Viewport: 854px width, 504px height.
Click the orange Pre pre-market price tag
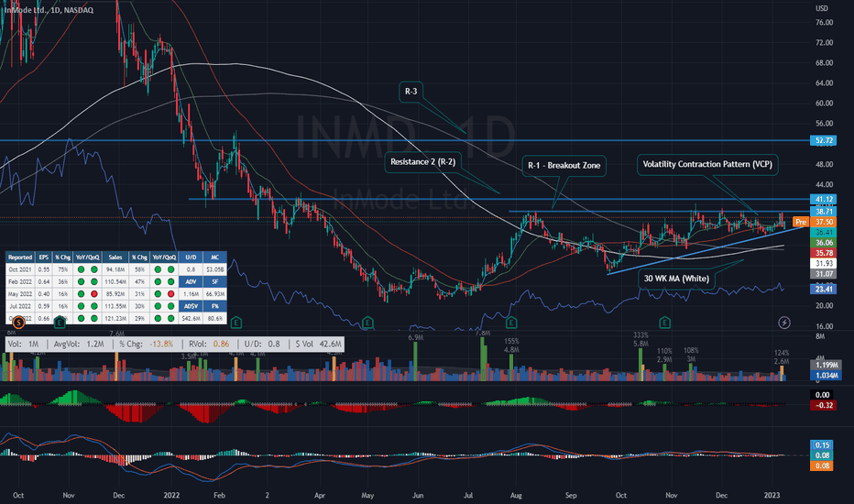pyautogui.click(x=801, y=222)
